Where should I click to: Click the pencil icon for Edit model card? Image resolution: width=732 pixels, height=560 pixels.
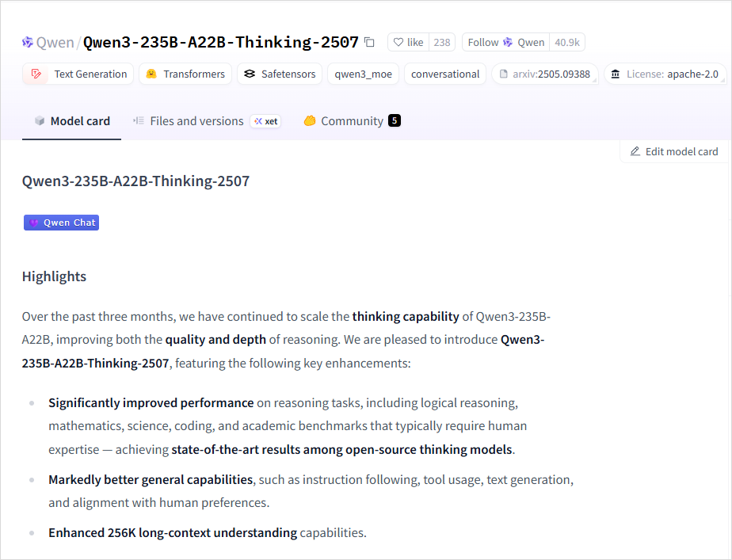point(635,151)
